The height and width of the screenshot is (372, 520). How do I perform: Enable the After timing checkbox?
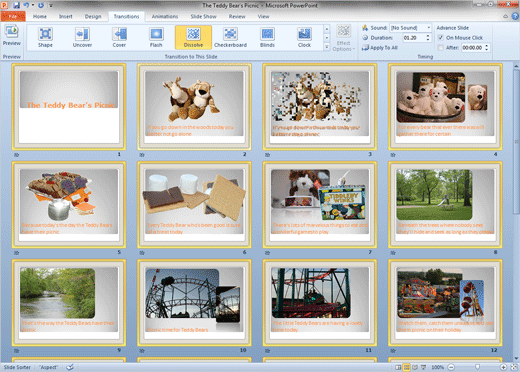pos(441,48)
